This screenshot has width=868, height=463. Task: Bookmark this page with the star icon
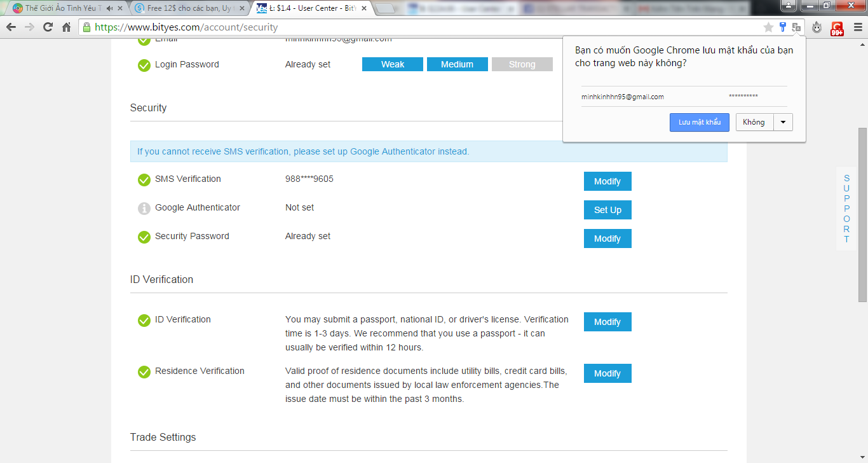(768, 27)
